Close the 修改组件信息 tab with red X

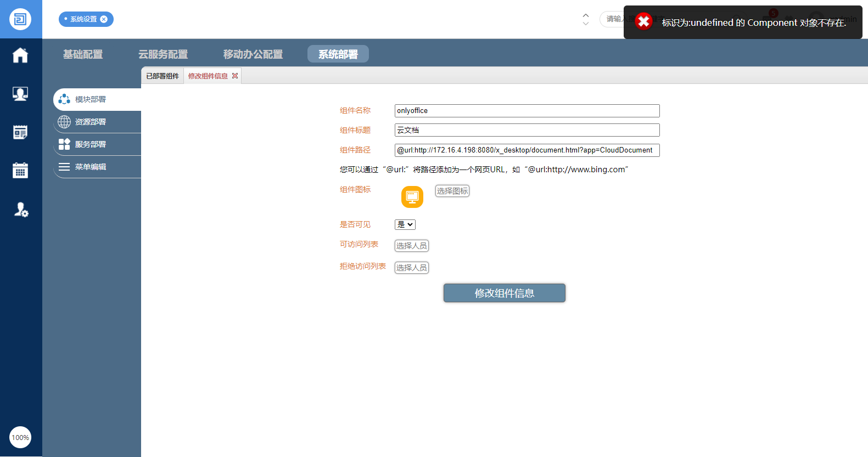pos(235,76)
